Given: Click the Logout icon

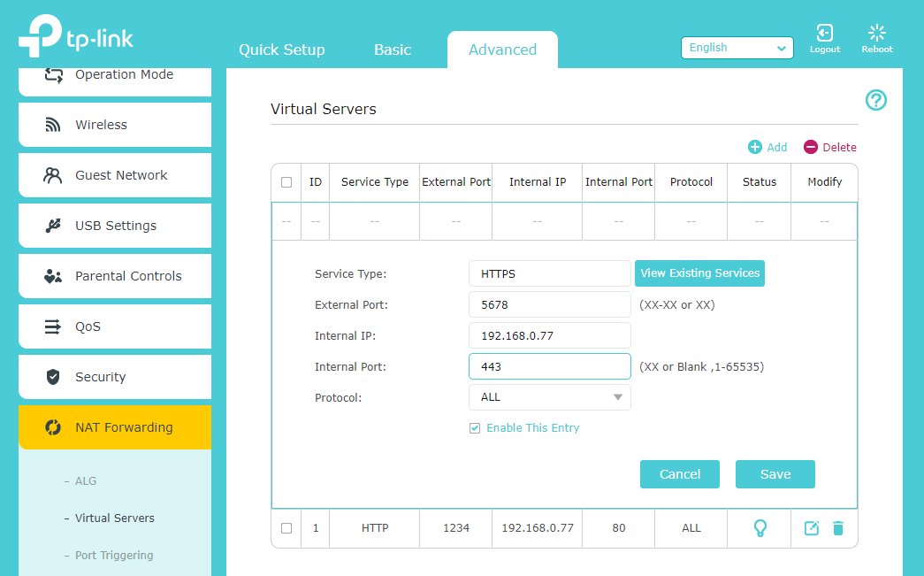Looking at the screenshot, I should (824, 34).
